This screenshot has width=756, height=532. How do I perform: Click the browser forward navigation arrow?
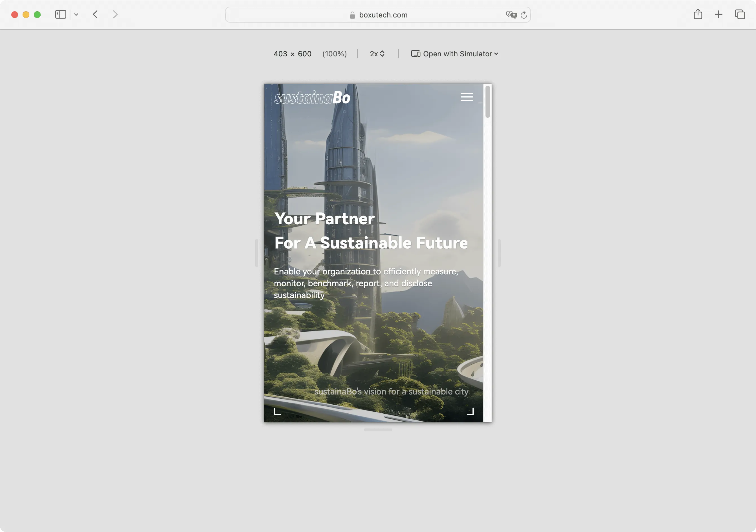coord(114,14)
